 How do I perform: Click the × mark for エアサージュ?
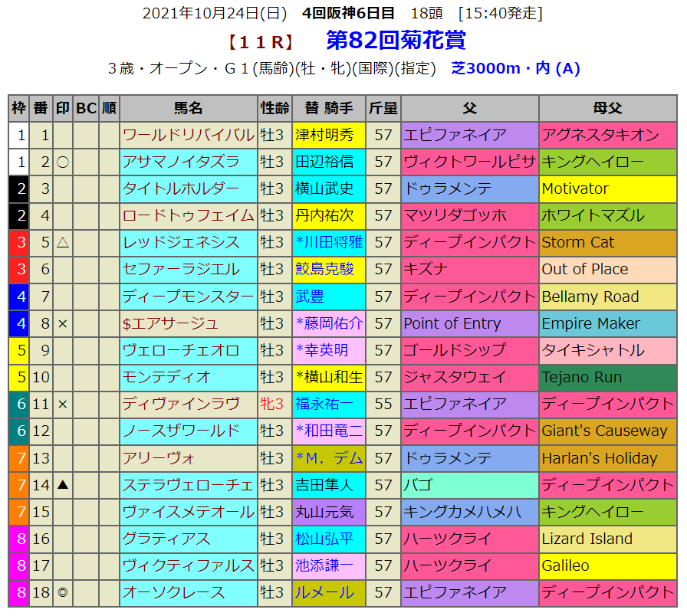pyautogui.click(x=63, y=323)
